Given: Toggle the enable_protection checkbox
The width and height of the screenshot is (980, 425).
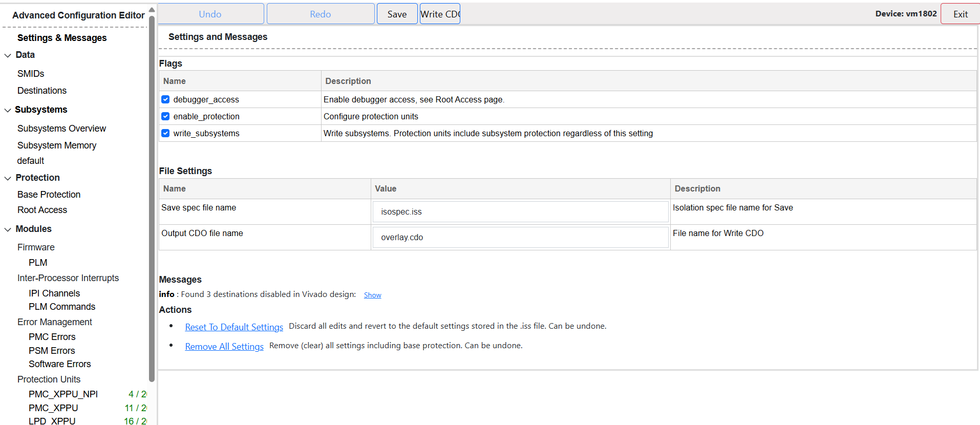Looking at the screenshot, I should (165, 116).
